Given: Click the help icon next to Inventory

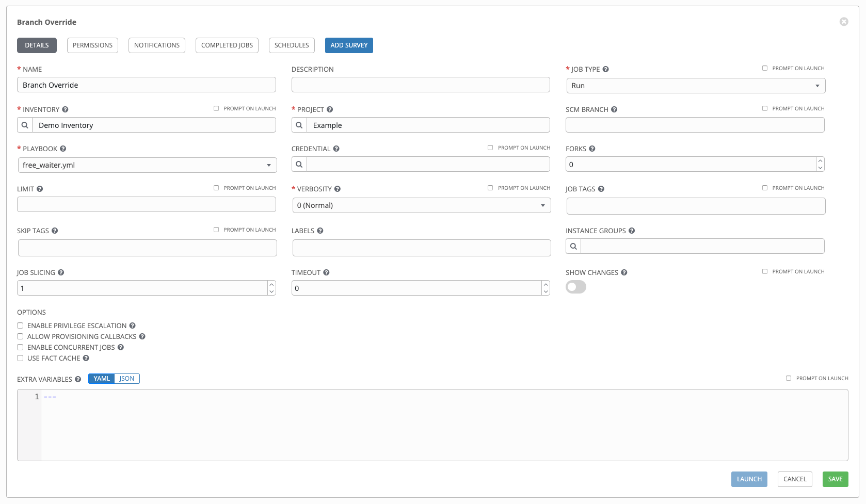Looking at the screenshot, I should point(66,109).
